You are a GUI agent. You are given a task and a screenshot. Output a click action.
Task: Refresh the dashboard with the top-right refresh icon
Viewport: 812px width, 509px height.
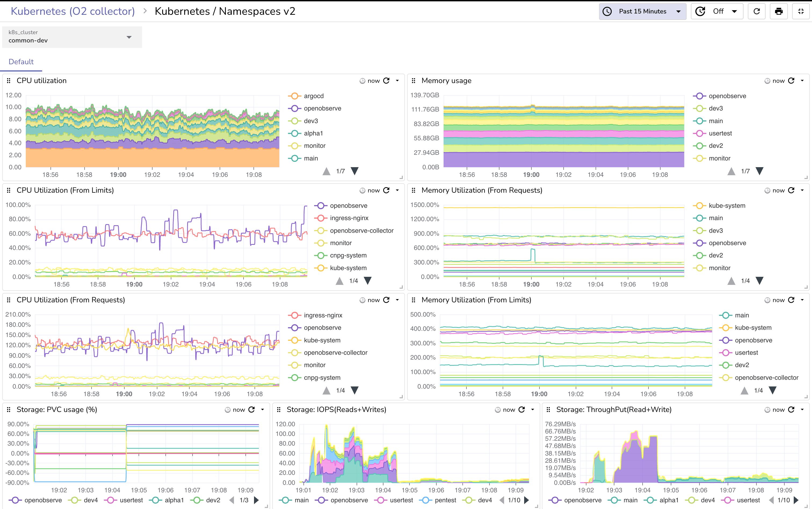pos(756,11)
